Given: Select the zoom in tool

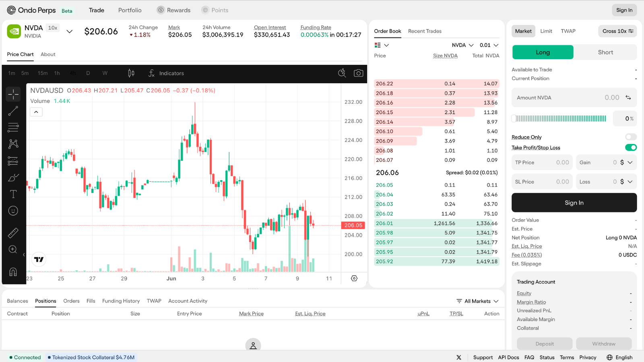Looking at the screenshot, I should [x=13, y=249].
